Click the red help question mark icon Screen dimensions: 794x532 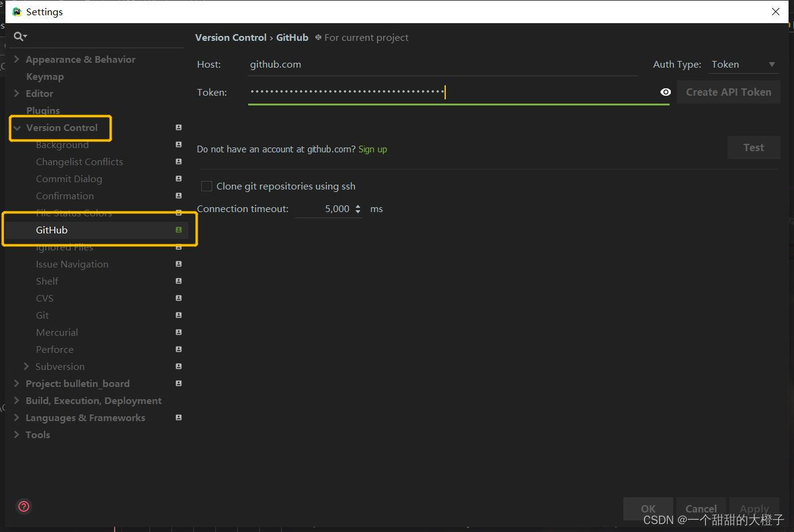(x=24, y=506)
